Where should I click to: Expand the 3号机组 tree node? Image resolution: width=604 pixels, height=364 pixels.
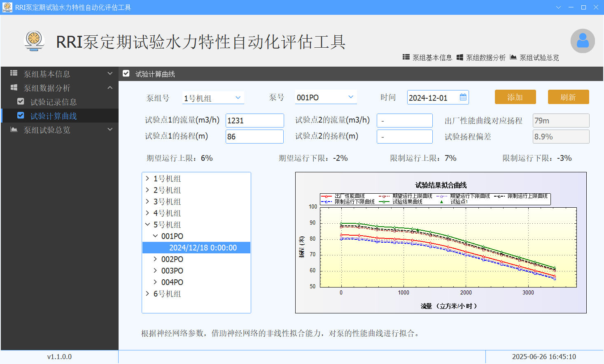(x=147, y=202)
